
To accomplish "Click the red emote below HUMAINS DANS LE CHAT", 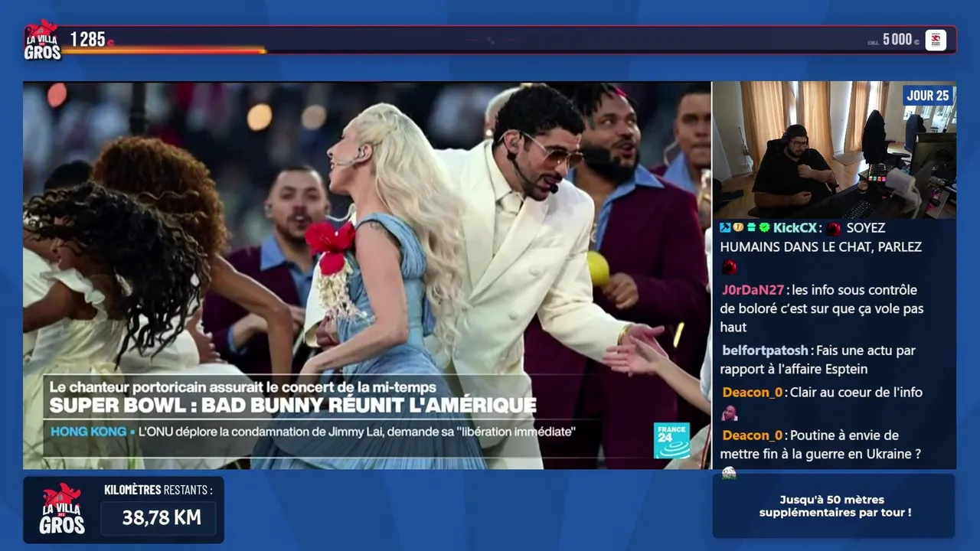I will coord(730,267).
